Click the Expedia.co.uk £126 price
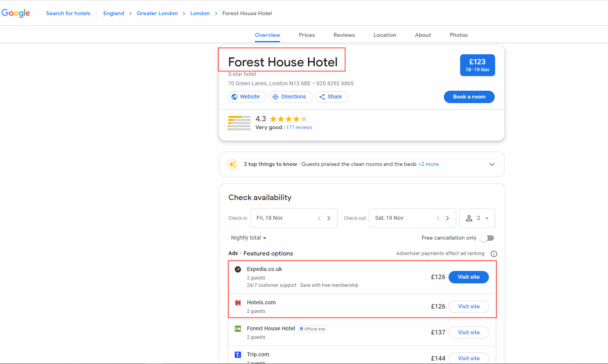The width and height of the screenshot is (608, 364). tap(438, 277)
